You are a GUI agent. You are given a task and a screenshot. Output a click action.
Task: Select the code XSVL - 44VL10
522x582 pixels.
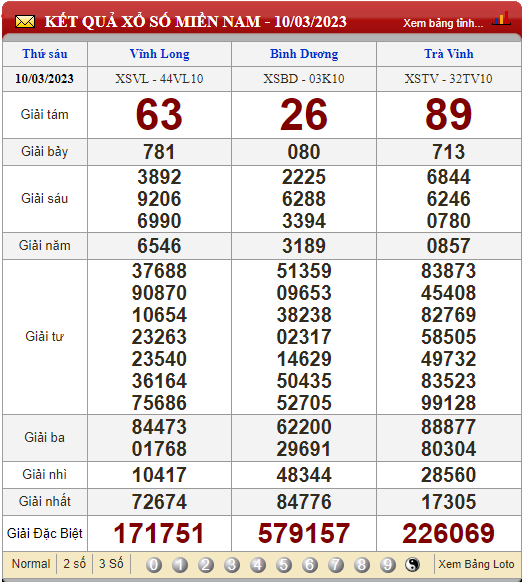click(159, 79)
